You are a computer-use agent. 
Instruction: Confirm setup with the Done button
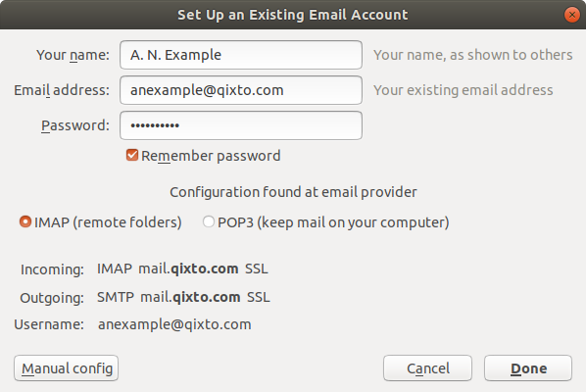[x=528, y=368]
